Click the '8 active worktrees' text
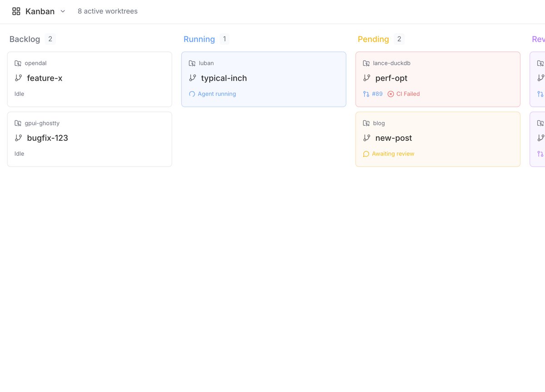The height and width of the screenshot is (392, 545). tap(108, 11)
